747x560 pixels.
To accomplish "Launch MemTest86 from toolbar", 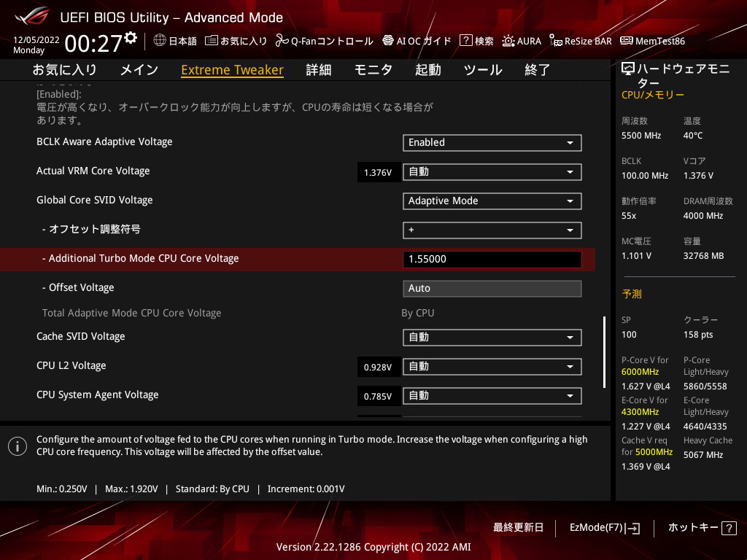I will pyautogui.click(x=659, y=41).
